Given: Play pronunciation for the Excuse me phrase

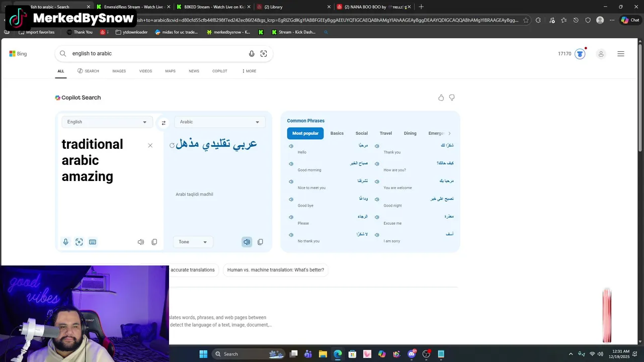Looking at the screenshot, I should click(x=377, y=217).
